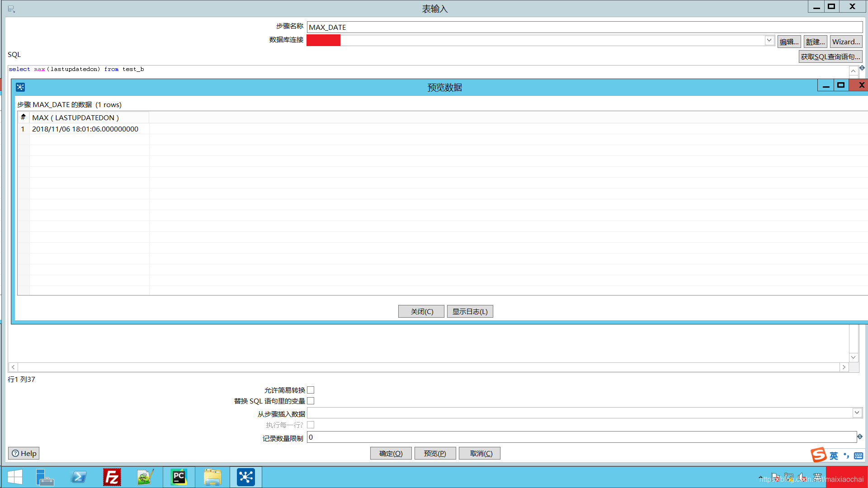The image size is (868, 488).
Task: Open PowerShell from the taskbar
Action: click(x=79, y=477)
